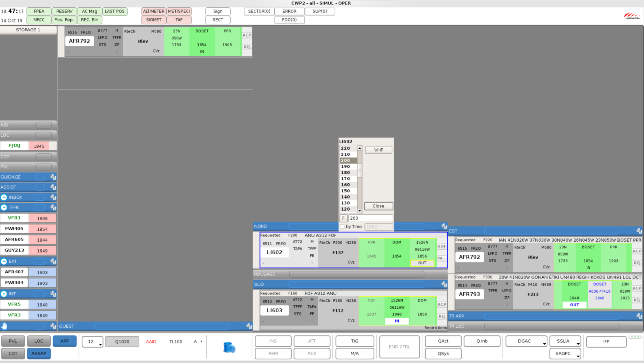Open the SSLIA dropdown

click(565, 341)
